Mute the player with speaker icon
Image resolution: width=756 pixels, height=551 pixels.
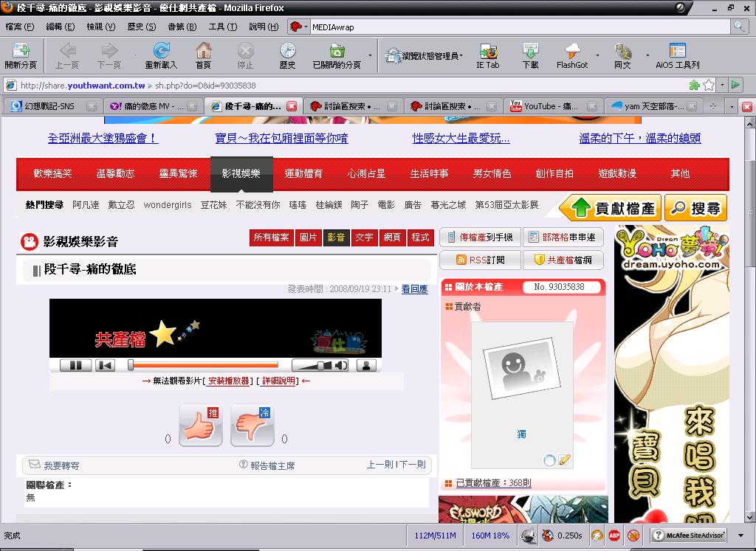point(341,366)
